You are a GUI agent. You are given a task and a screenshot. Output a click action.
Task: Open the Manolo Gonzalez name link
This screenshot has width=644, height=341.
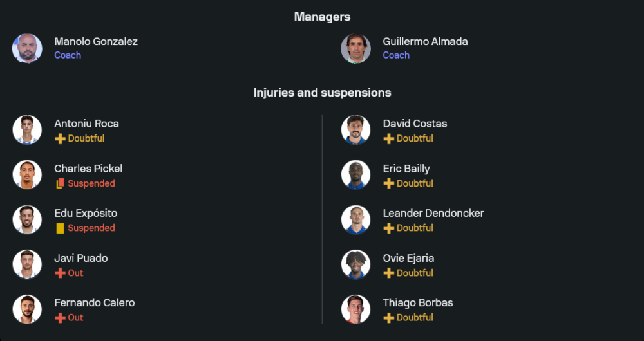click(x=96, y=41)
